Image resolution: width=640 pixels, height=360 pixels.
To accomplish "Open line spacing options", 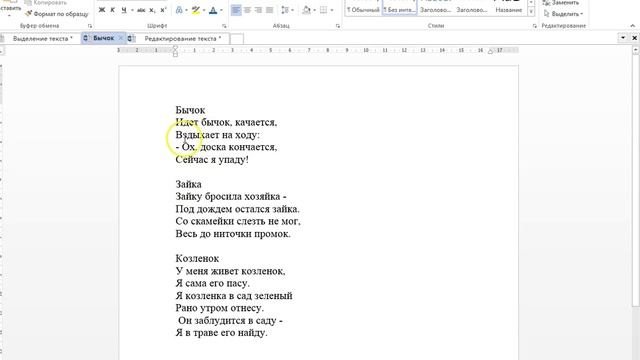I will [x=285, y=10].
